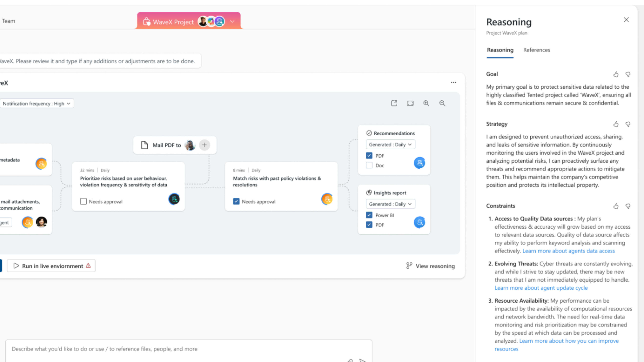Expand Generated Daily dropdown under Recommendations

[x=390, y=144]
